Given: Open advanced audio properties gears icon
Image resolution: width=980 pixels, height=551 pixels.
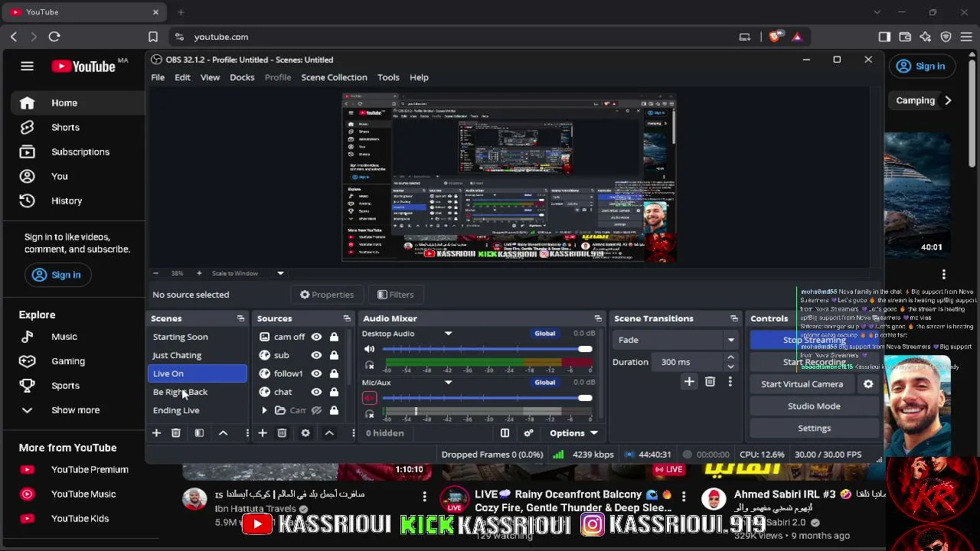Looking at the screenshot, I should pyautogui.click(x=528, y=433).
